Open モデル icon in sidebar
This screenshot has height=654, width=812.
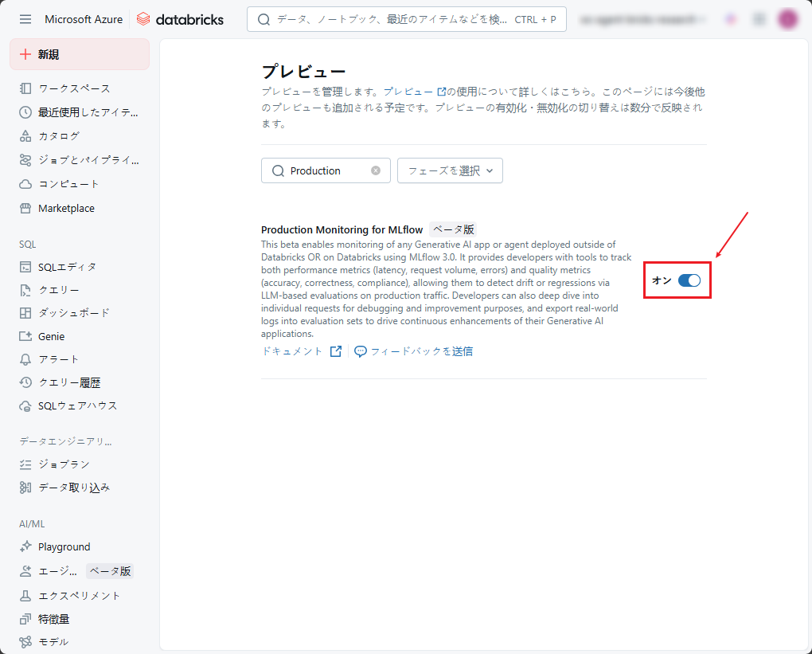(x=25, y=642)
